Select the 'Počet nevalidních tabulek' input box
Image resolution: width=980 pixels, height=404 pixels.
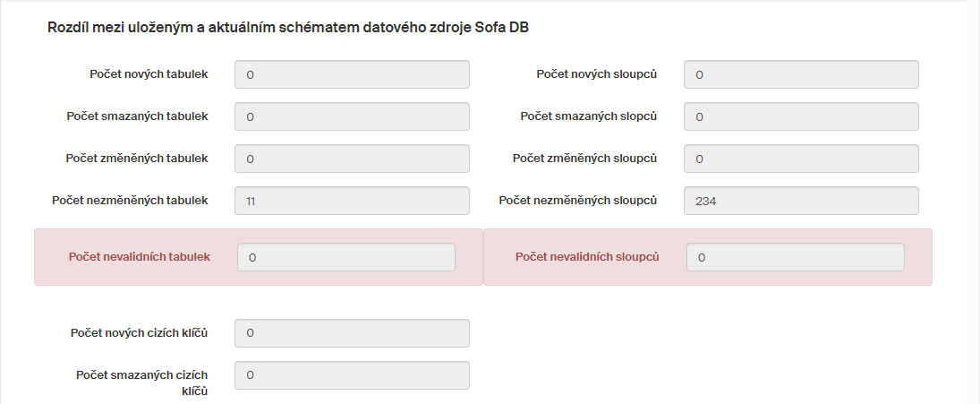346,257
